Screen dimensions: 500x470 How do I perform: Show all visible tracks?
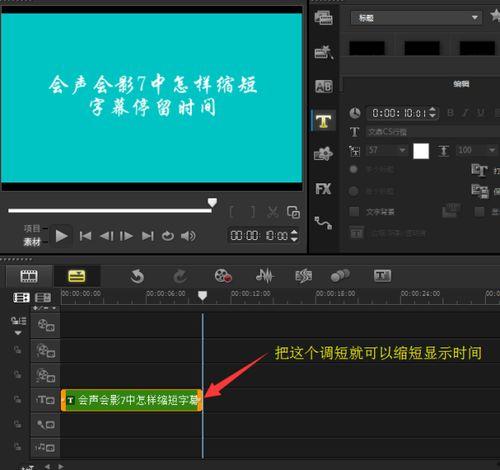tap(21, 297)
